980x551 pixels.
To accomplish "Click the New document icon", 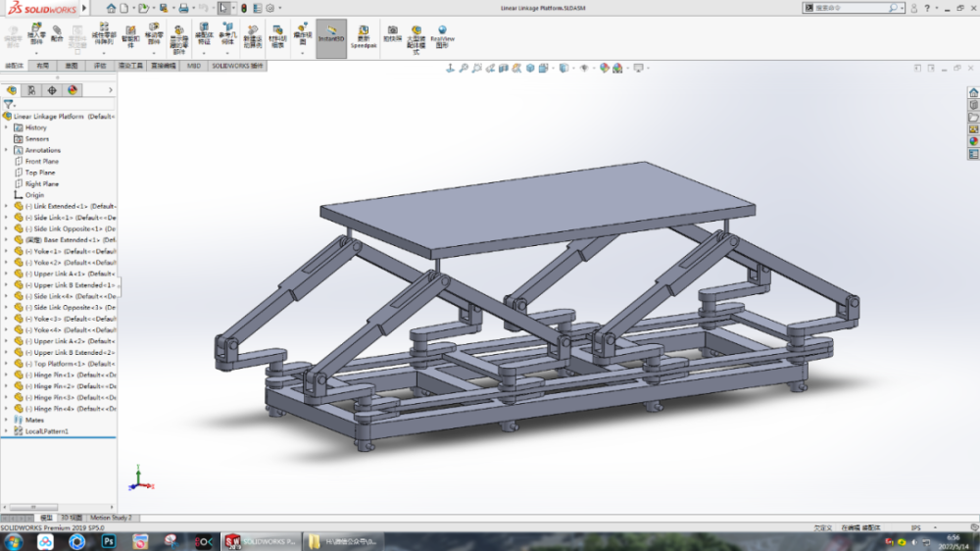I will [x=124, y=8].
